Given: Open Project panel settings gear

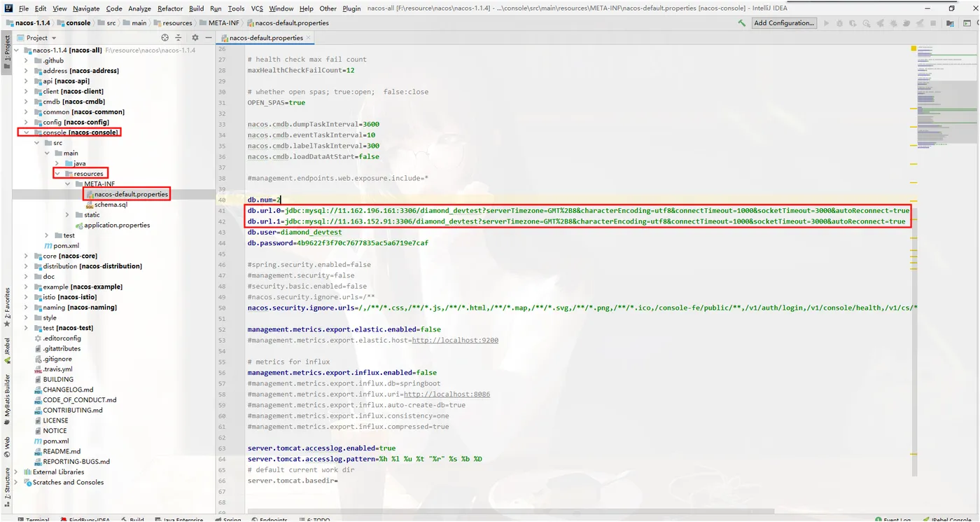Looking at the screenshot, I should 195,38.
